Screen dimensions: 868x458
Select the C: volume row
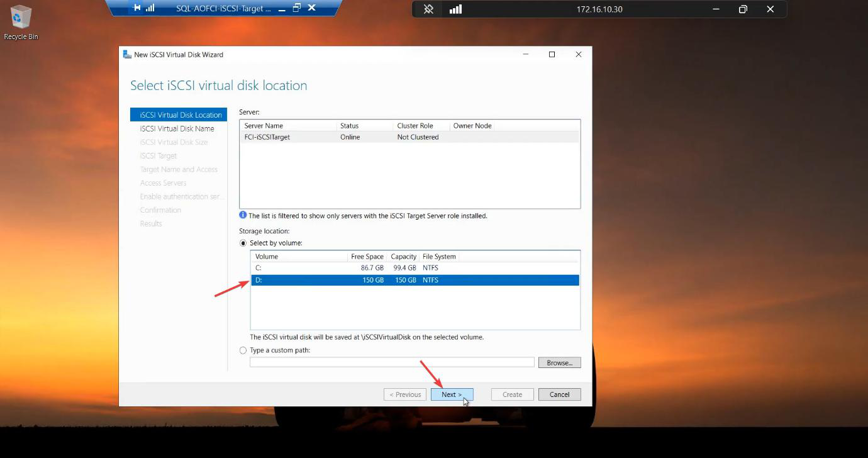click(x=415, y=268)
